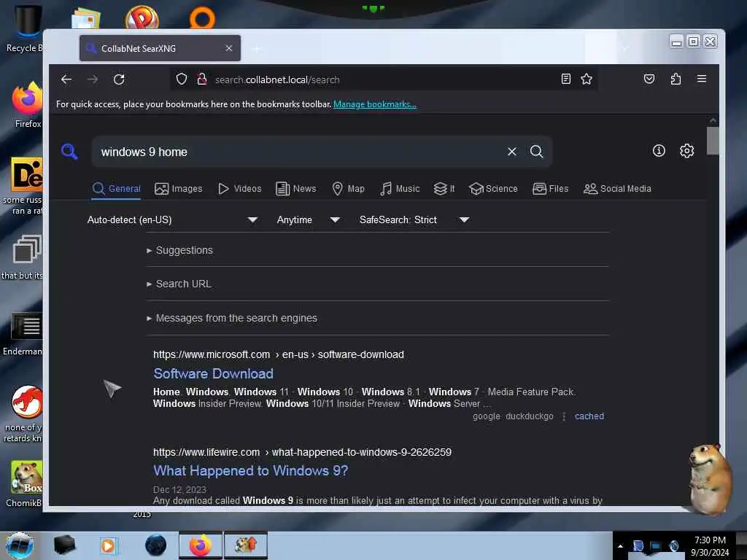Open the dark globe taskbar icon
The image size is (747, 560).
click(x=156, y=545)
